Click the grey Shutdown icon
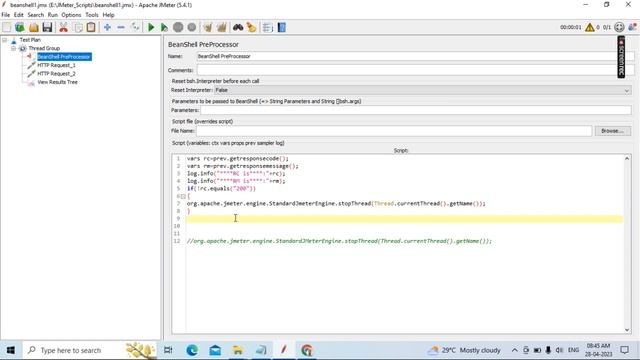Screen dimensions: 640x360 192,27
